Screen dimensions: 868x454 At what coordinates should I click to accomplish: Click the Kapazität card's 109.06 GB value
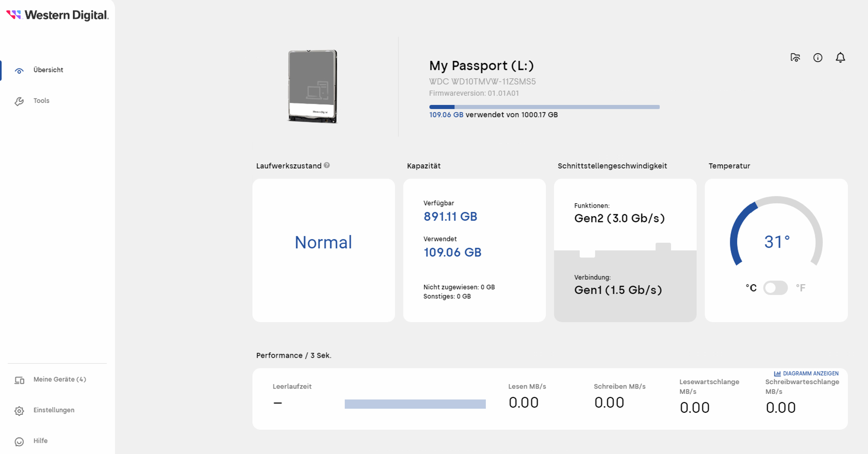tap(452, 252)
